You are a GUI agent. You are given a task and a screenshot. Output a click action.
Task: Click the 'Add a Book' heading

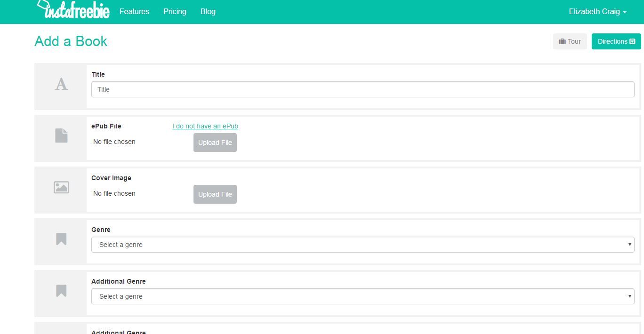point(71,41)
